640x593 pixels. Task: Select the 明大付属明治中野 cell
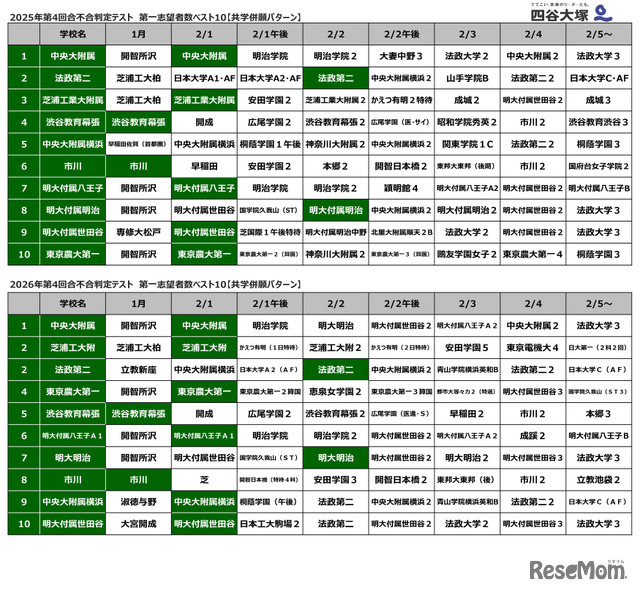[336, 232]
